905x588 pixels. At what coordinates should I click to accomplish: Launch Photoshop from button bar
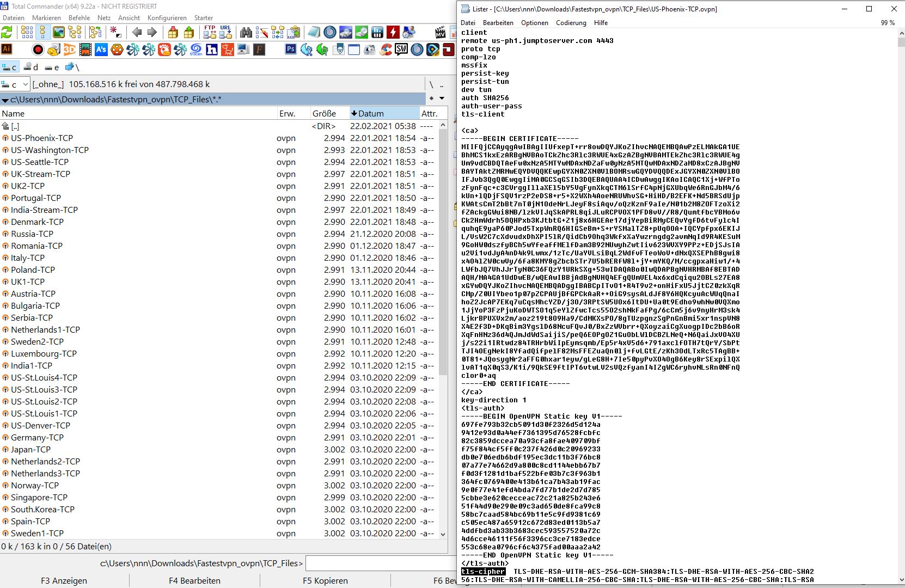pyautogui.click(x=291, y=50)
